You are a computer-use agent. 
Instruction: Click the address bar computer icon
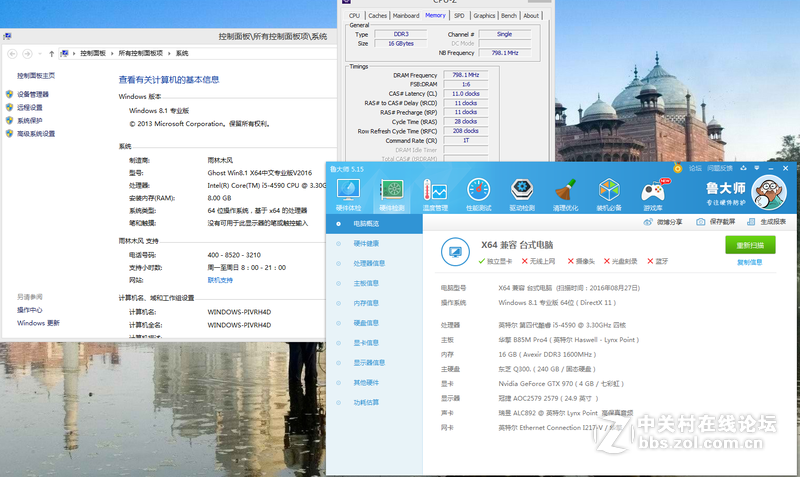click(64, 54)
